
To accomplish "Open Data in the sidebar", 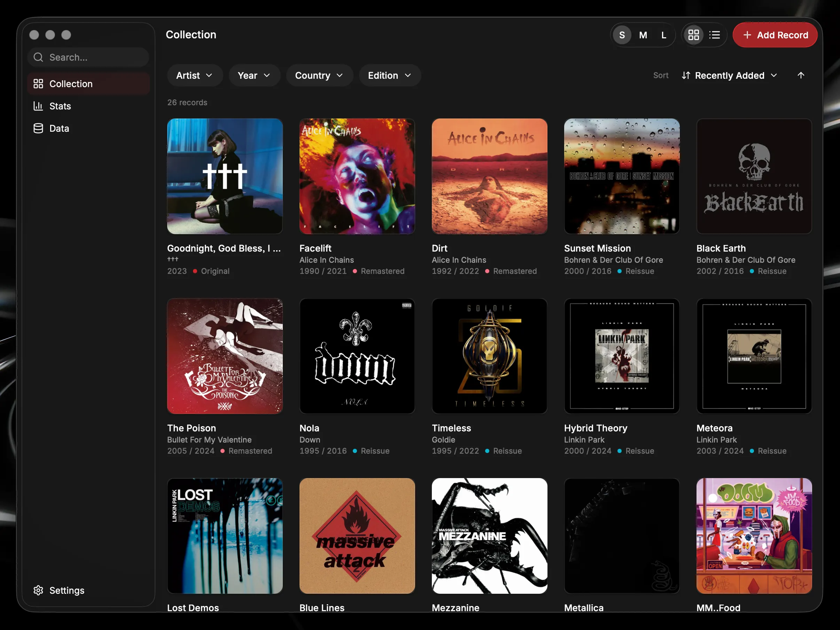I will tap(88, 129).
